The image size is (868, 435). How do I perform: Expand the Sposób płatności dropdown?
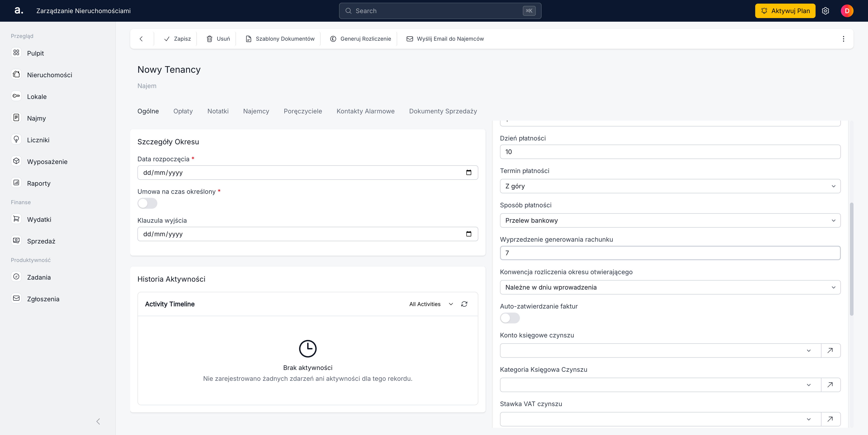pos(670,220)
